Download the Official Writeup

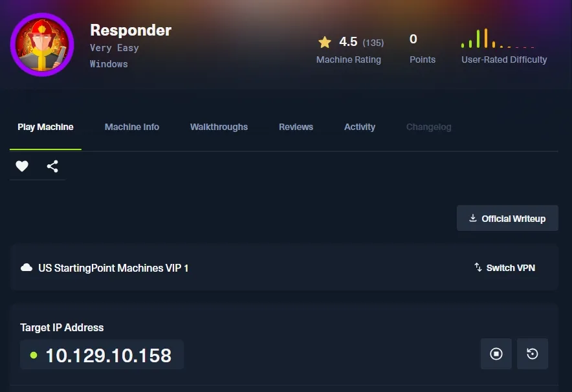507,218
